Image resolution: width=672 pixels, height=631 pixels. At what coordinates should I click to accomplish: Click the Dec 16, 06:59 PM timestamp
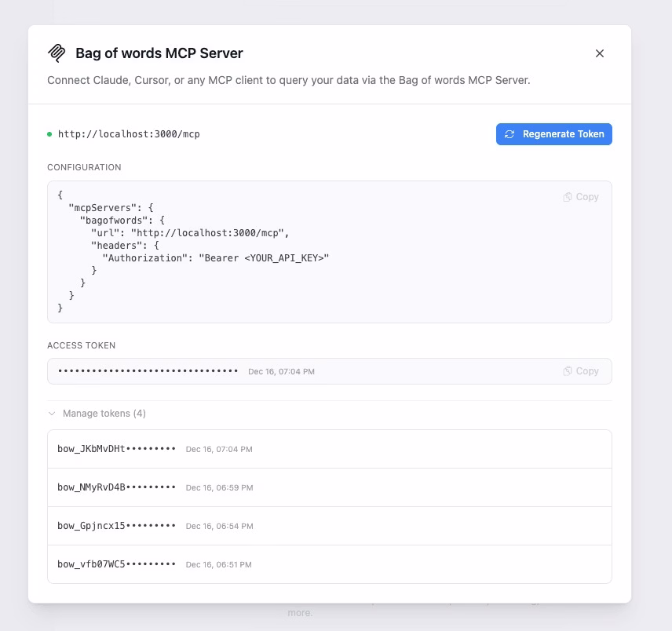click(x=220, y=487)
